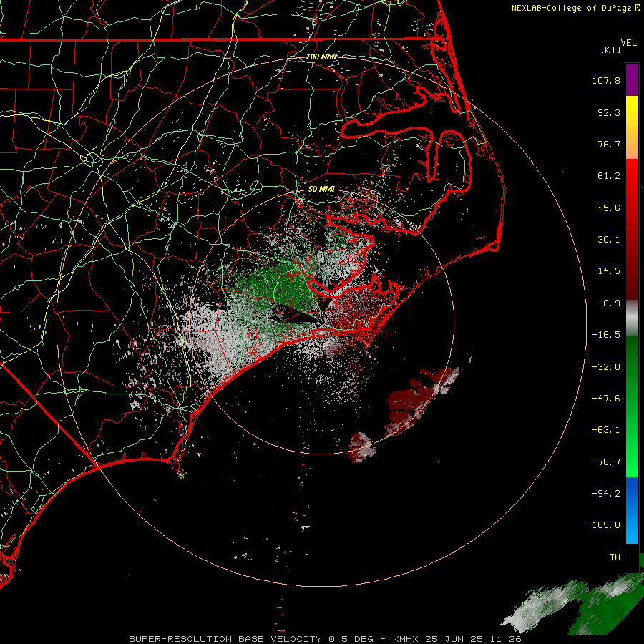Click the NEXLAB-College of DuPage label

[571, 8]
